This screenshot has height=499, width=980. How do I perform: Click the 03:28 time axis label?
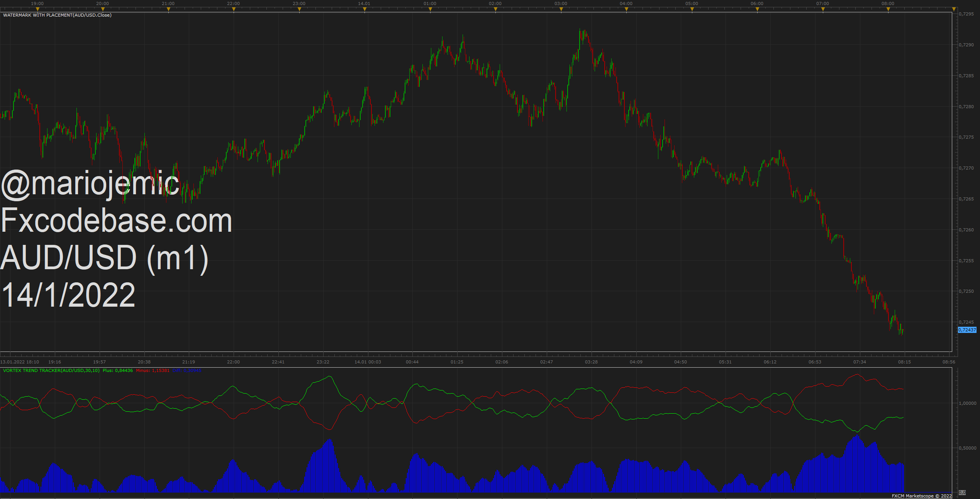point(592,362)
